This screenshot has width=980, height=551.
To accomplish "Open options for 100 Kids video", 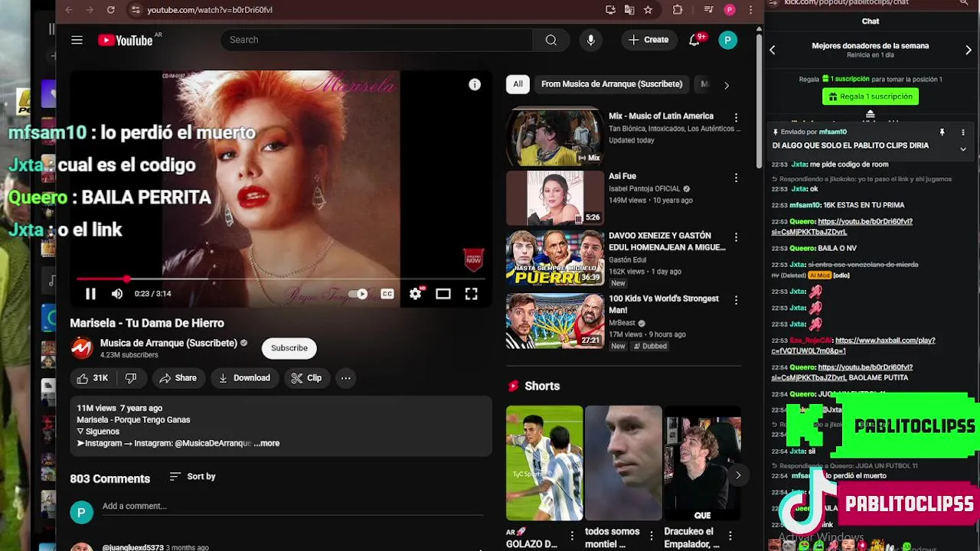I will coord(736,300).
